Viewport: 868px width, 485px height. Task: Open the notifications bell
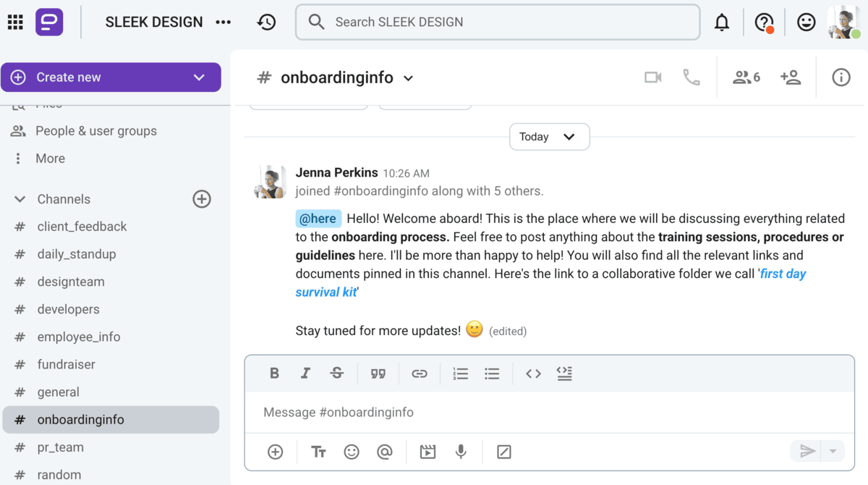[x=721, y=22]
